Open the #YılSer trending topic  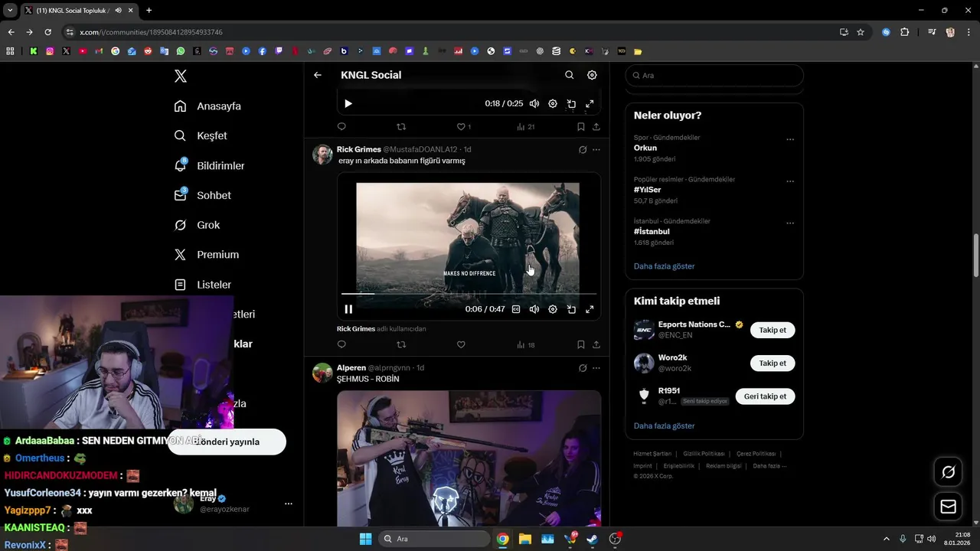(x=647, y=190)
